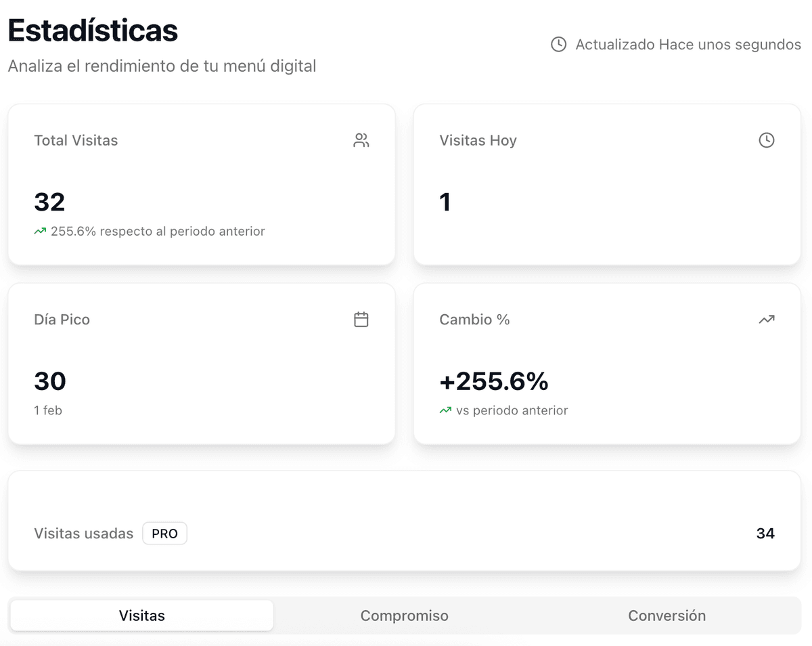Click the Actualizado Hace unos segundos text
Screen dimensions: 812x646
pyautogui.click(x=687, y=45)
